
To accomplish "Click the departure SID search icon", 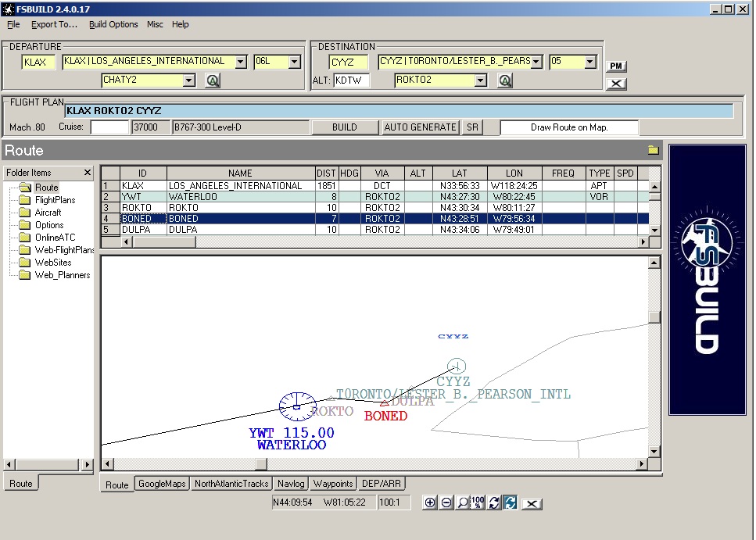I will pos(213,80).
